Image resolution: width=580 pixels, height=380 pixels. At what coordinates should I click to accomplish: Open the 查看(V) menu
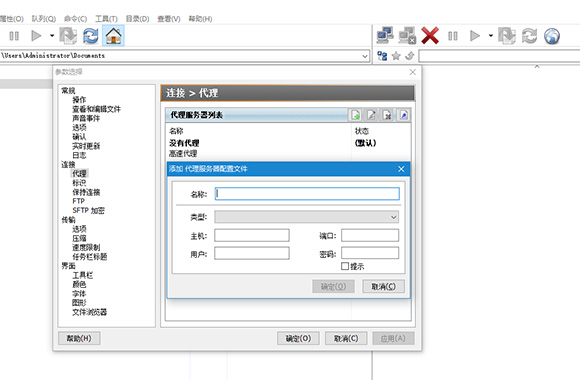(x=169, y=19)
